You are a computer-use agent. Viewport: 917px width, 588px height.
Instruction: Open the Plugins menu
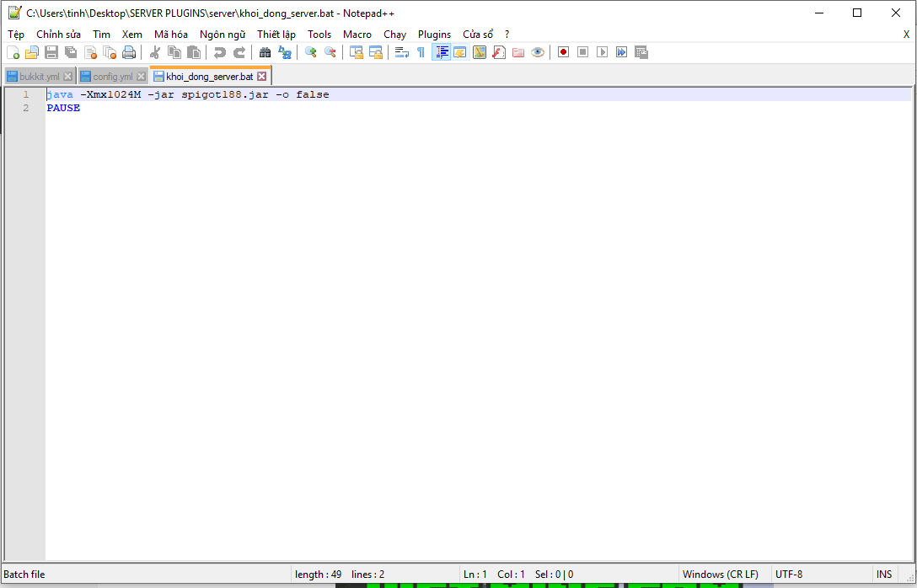[x=434, y=35]
